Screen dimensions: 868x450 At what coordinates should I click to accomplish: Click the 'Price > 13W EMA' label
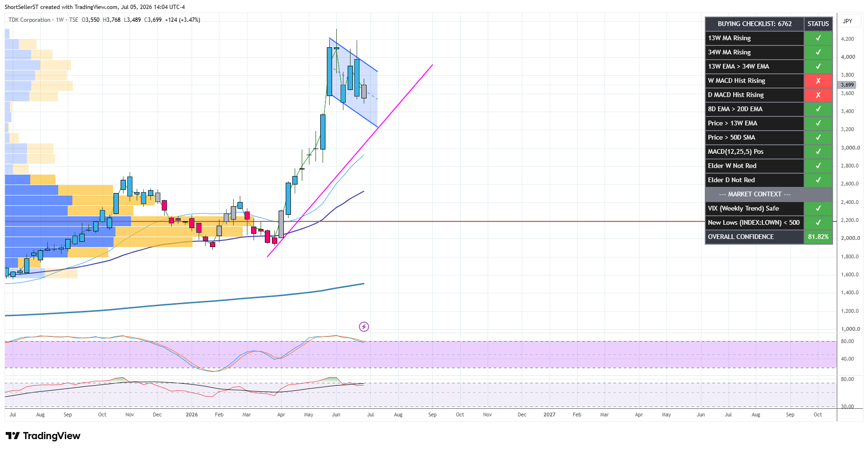pyautogui.click(x=733, y=123)
